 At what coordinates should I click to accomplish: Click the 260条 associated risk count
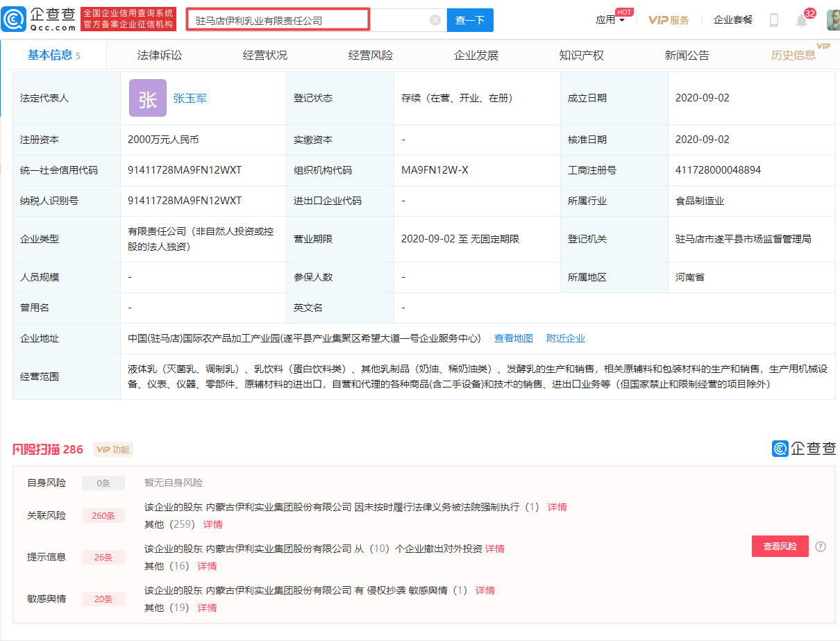click(x=103, y=516)
